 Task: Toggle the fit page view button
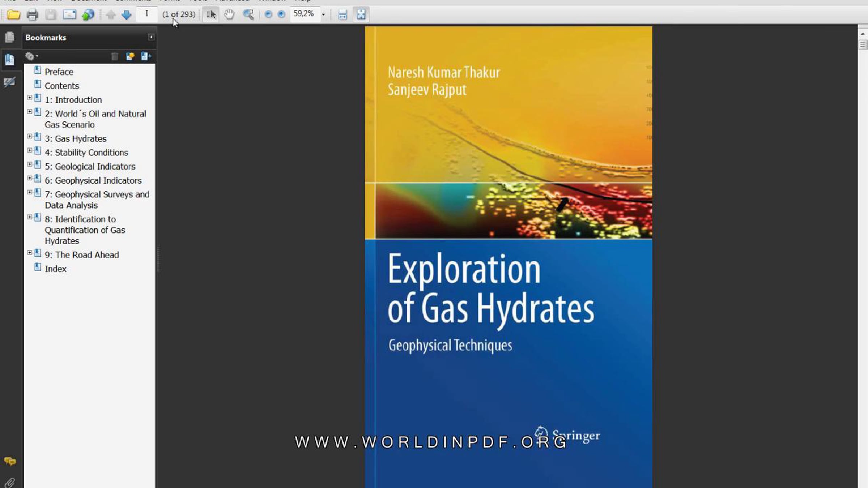pos(361,15)
